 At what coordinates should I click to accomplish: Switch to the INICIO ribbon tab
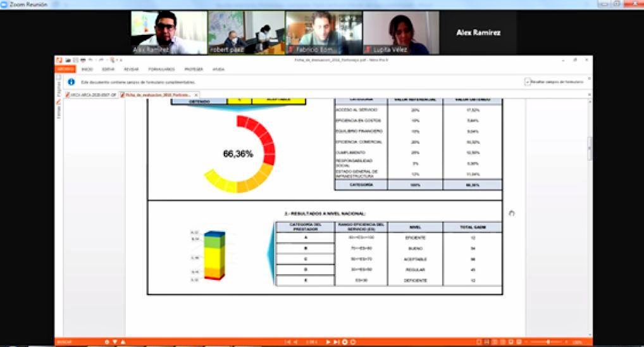coord(87,69)
